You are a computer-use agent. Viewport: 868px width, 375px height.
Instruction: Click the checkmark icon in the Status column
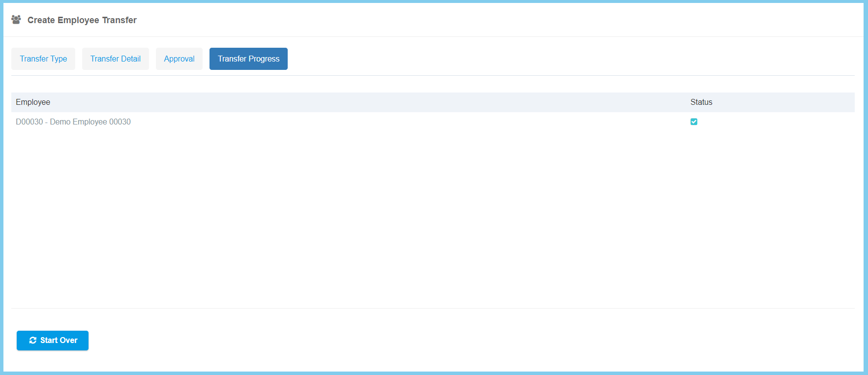(x=694, y=122)
